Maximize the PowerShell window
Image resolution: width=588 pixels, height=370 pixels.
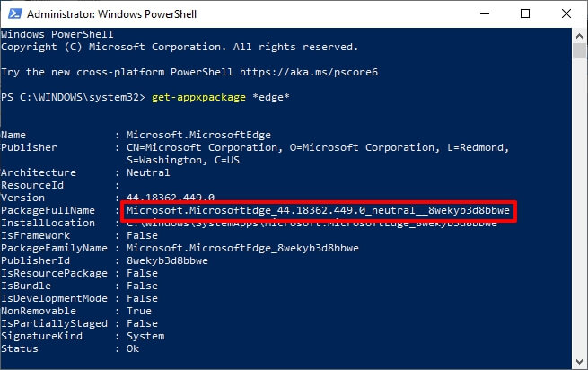click(x=522, y=13)
